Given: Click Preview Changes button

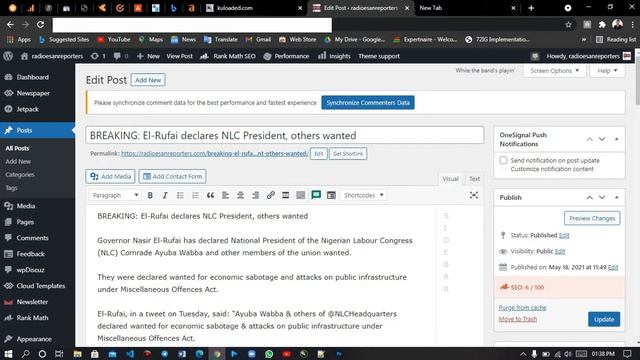Looking at the screenshot, I should coord(592,218).
